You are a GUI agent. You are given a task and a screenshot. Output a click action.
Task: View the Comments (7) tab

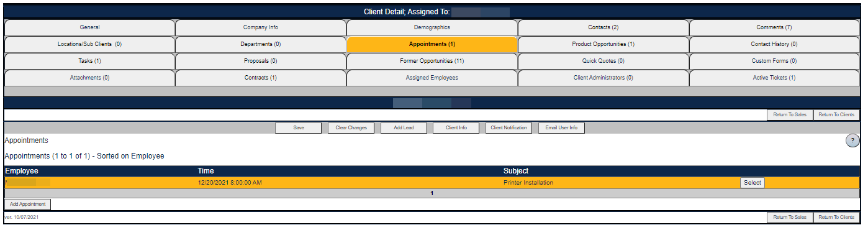[774, 27]
